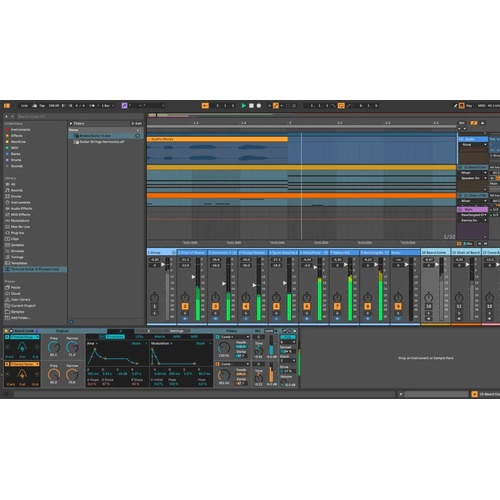Toggle the track 5 activator button

(x=276, y=306)
